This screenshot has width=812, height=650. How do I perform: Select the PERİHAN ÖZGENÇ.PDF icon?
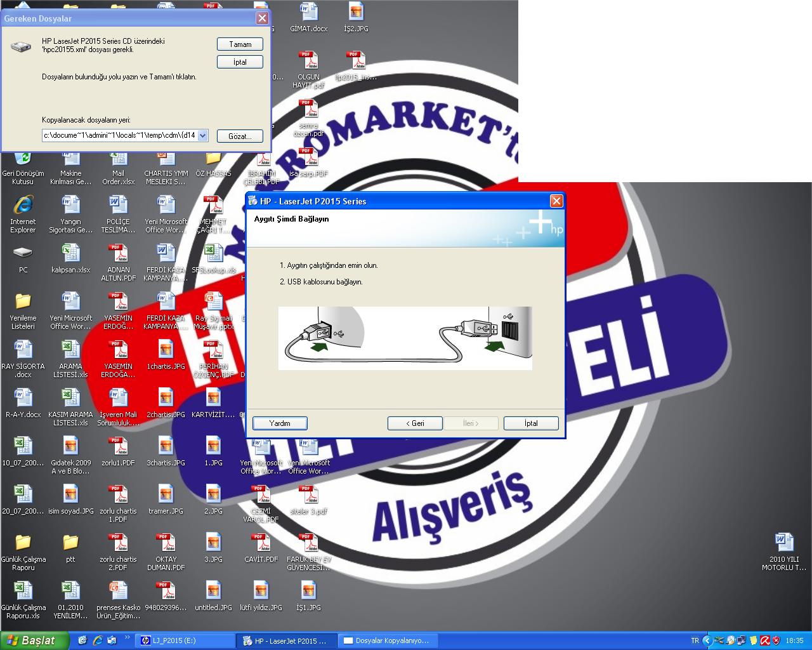pos(213,349)
